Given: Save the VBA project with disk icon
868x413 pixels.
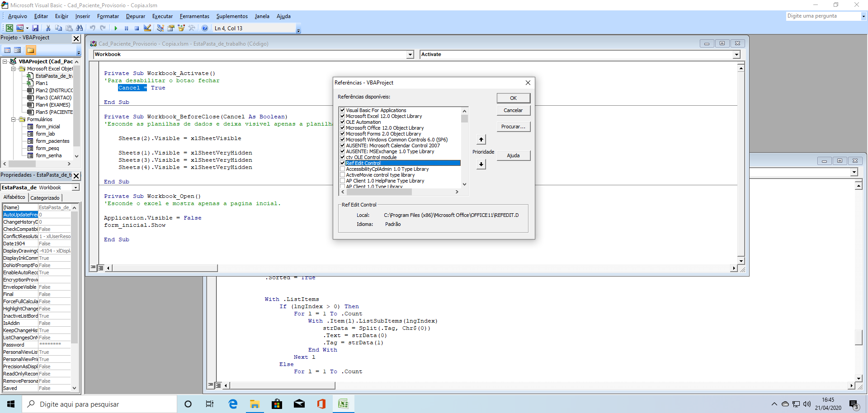Looking at the screenshot, I should [x=35, y=28].
